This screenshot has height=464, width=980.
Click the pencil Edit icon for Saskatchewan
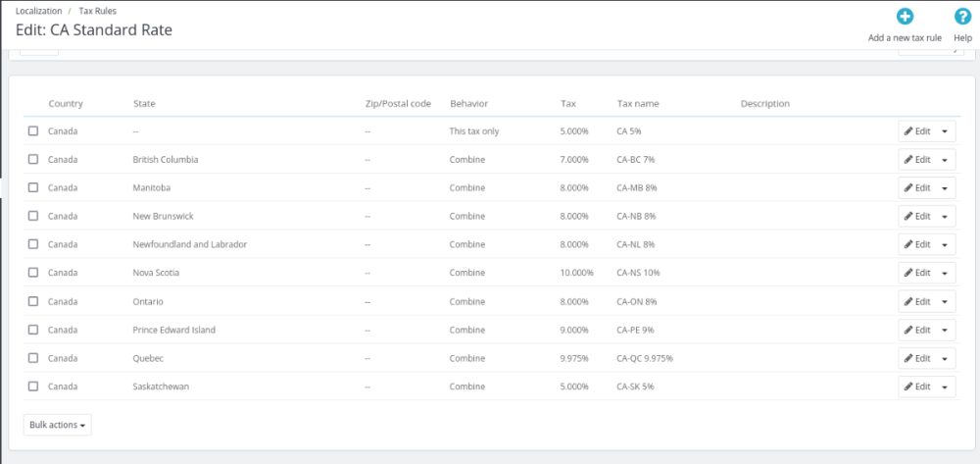click(x=908, y=387)
